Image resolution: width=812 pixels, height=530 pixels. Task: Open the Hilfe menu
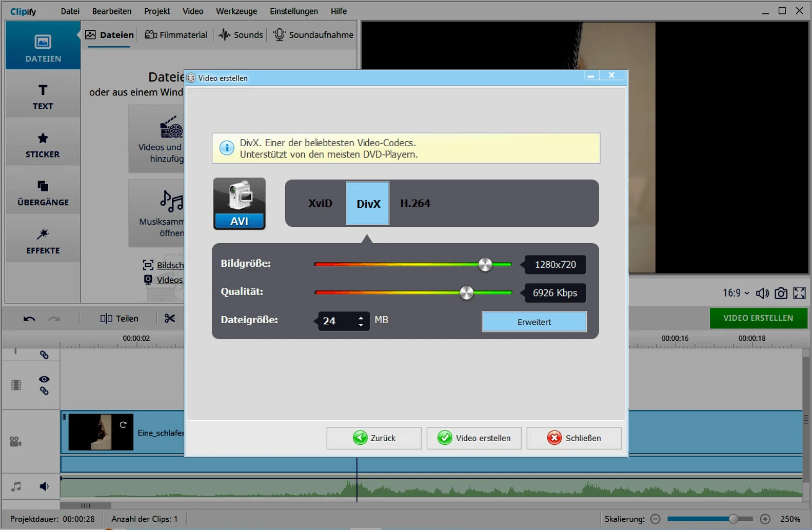click(x=339, y=11)
